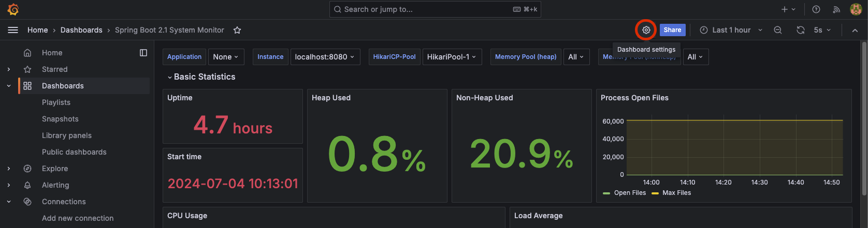Click the Heap Used panel title
The image size is (868, 228).
click(x=331, y=98)
